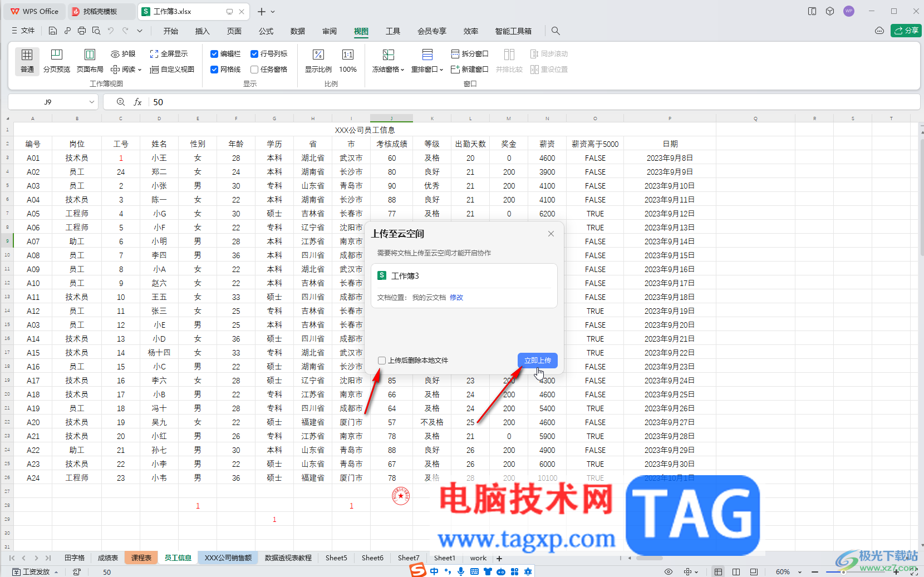
Task: Uncheck Row and Column Headers (行号列标)
Action: coord(254,54)
